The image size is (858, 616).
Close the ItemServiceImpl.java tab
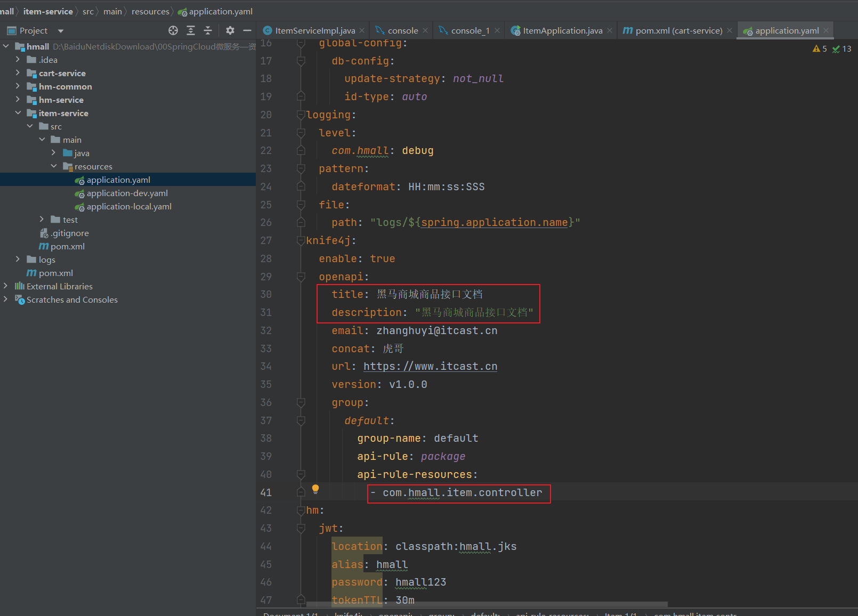[x=362, y=30]
